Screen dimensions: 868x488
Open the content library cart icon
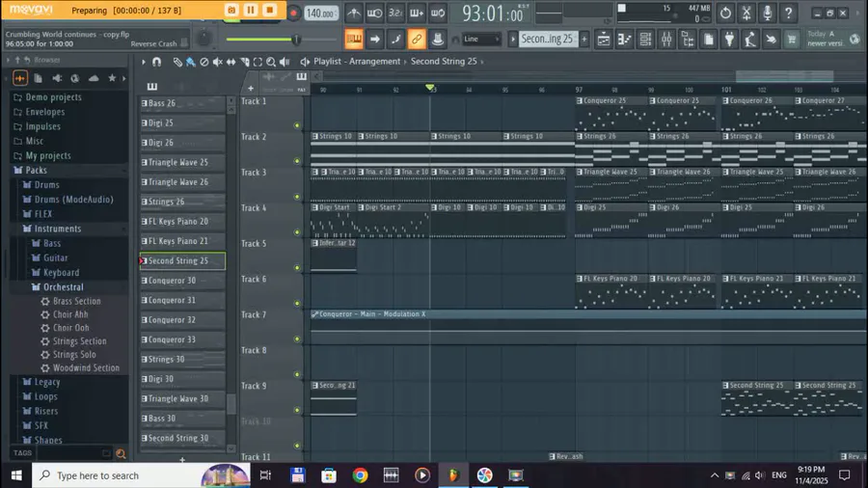pos(792,40)
